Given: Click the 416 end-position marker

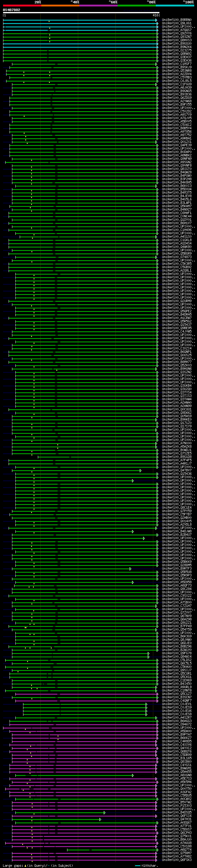Looking at the screenshot, I should [155, 15].
